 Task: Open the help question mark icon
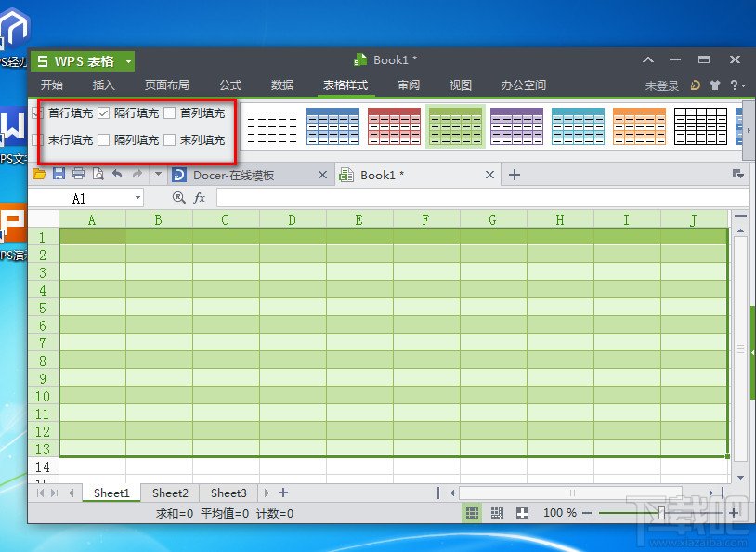click(x=734, y=85)
